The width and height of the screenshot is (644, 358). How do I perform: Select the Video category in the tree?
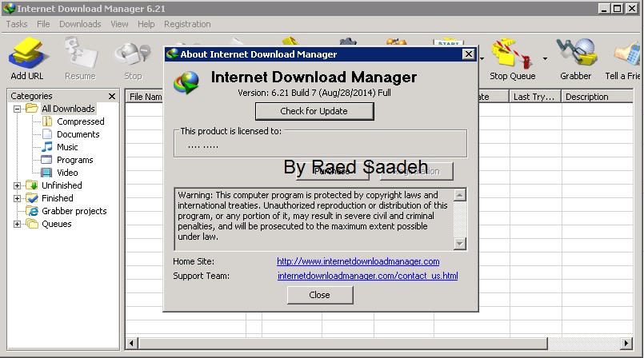(67, 173)
